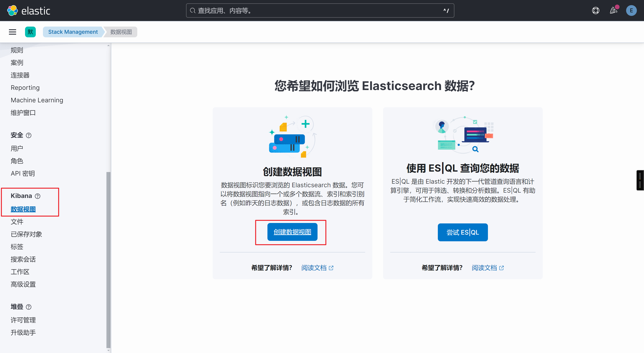Toggle the hamburger navigation menu
This screenshot has width=644, height=353.
[13, 32]
